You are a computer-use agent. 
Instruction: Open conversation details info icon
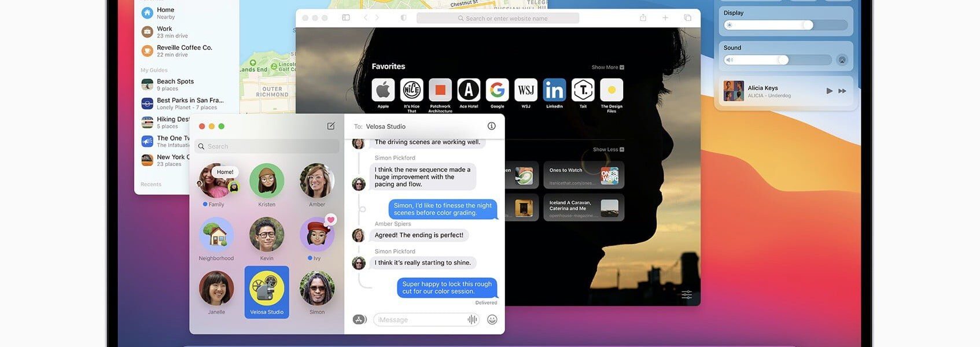coord(492,126)
